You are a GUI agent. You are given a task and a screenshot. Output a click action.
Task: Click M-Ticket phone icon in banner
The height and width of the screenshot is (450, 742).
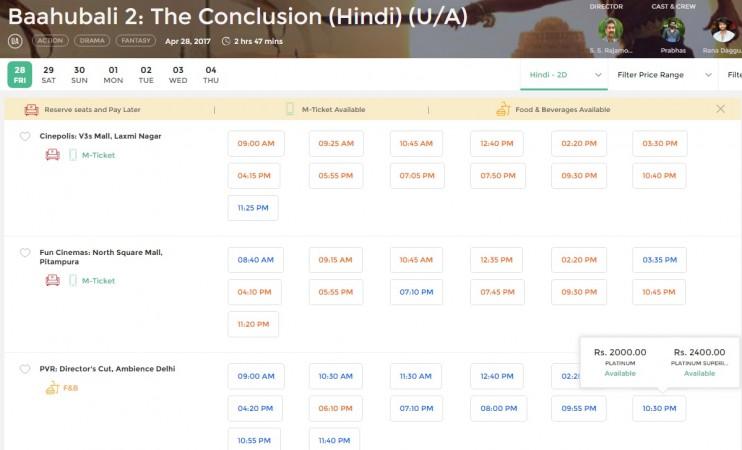click(x=290, y=109)
